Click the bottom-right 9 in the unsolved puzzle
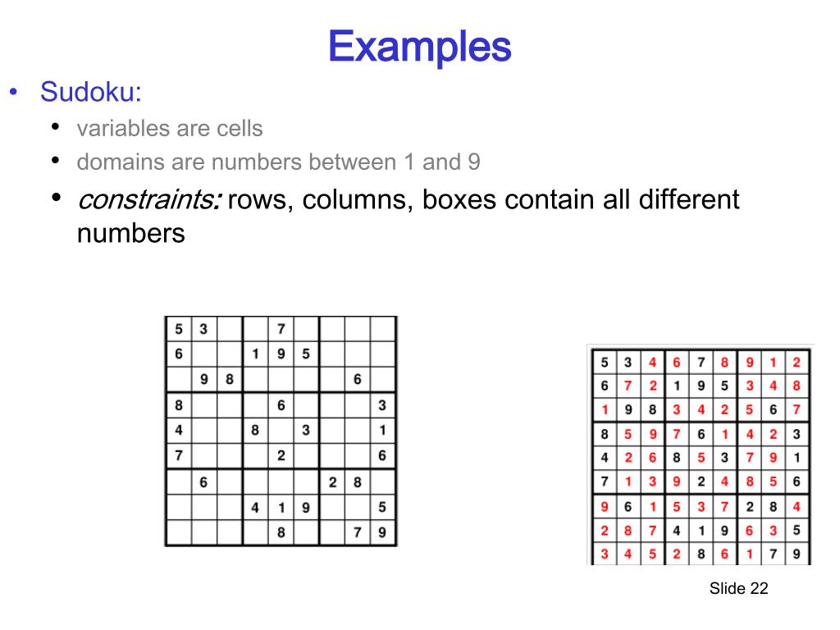 [382, 532]
